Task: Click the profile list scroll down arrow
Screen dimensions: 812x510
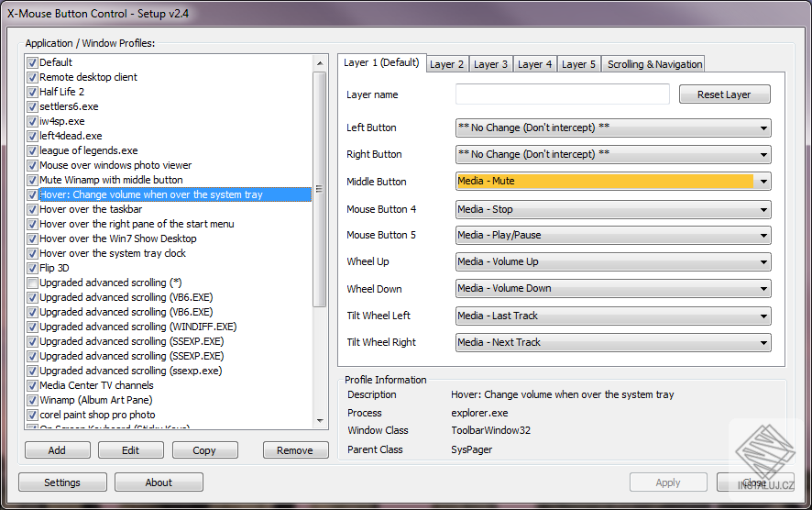Action: [320, 420]
